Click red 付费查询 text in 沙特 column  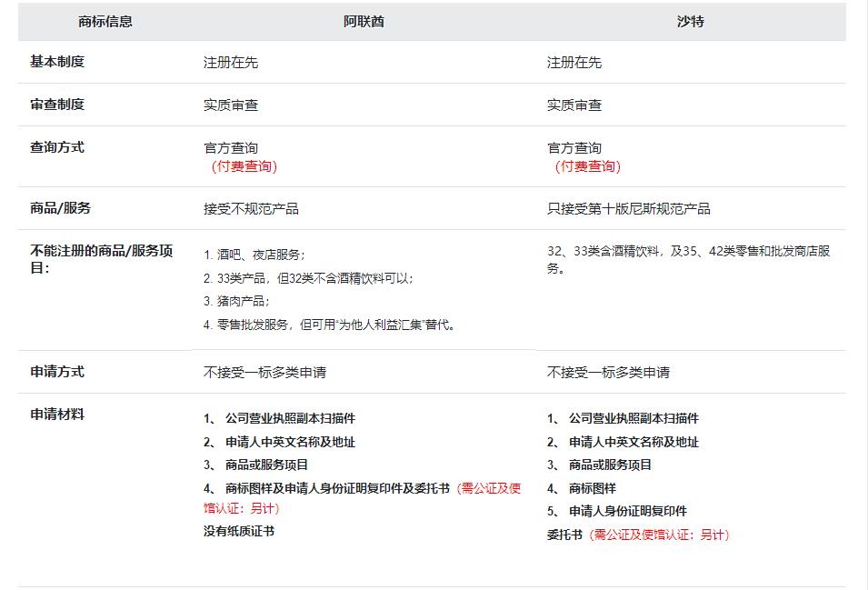pyautogui.click(x=587, y=166)
